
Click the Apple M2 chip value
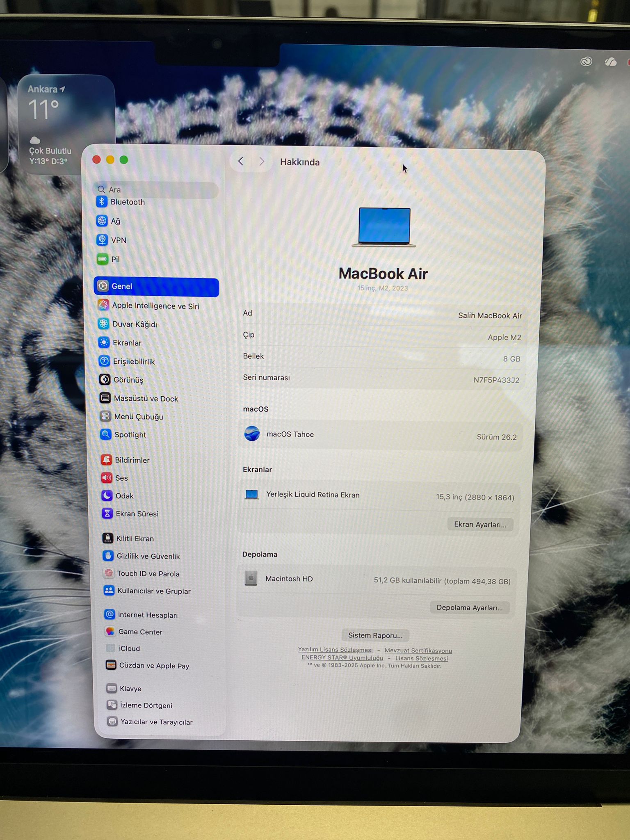click(504, 337)
